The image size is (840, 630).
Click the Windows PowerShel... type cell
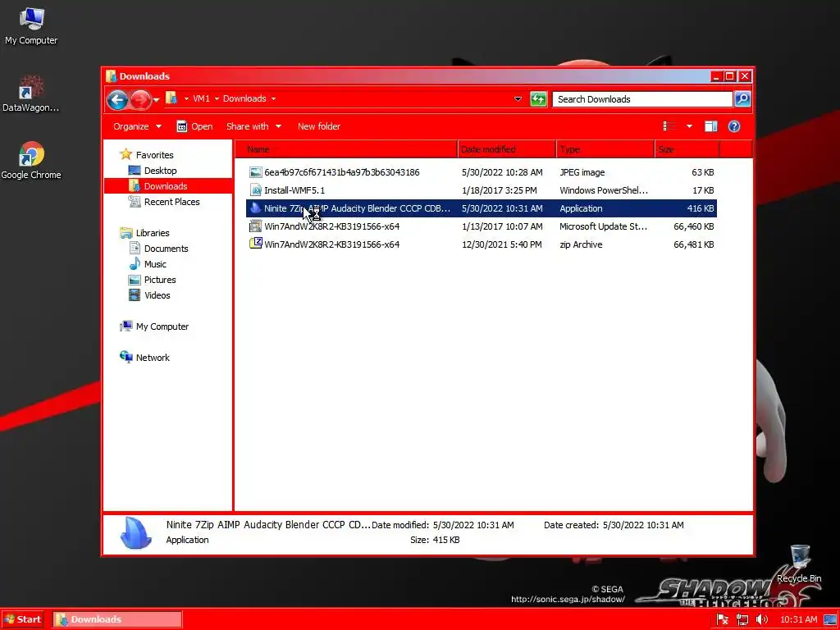tap(604, 190)
